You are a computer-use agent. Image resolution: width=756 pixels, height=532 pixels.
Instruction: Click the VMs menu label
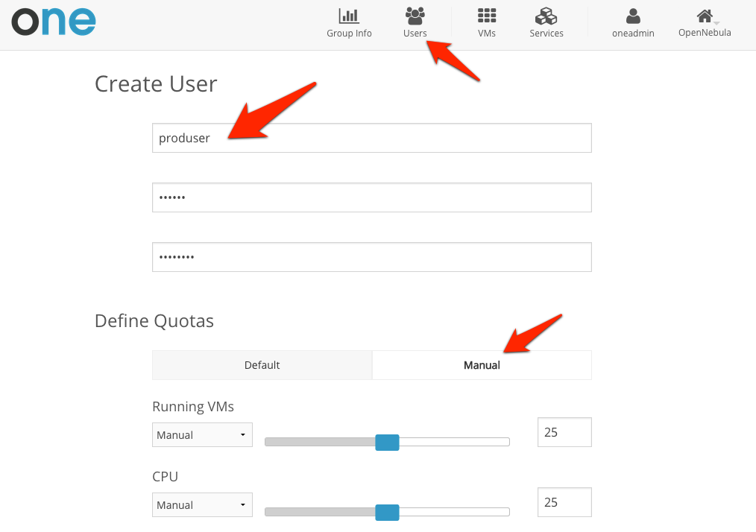[487, 34]
